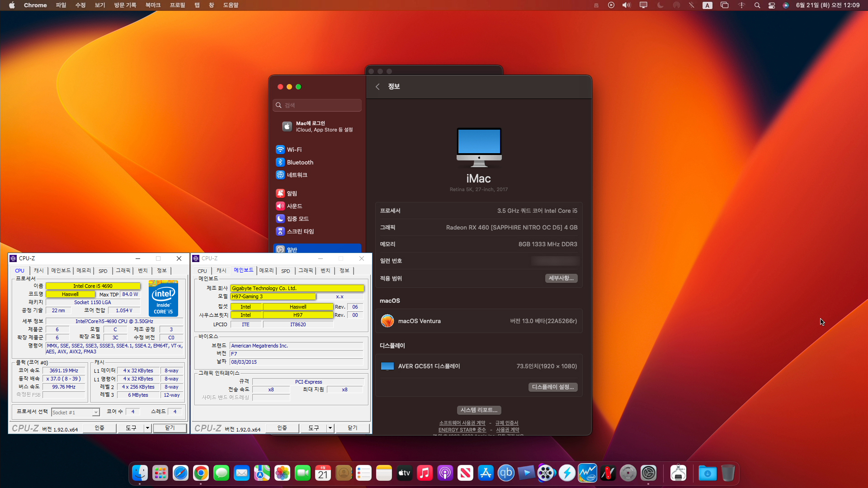Select 스크린 타임 in settings sidebar
The height and width of the screenshot is (488, 868).
point(317,231)
